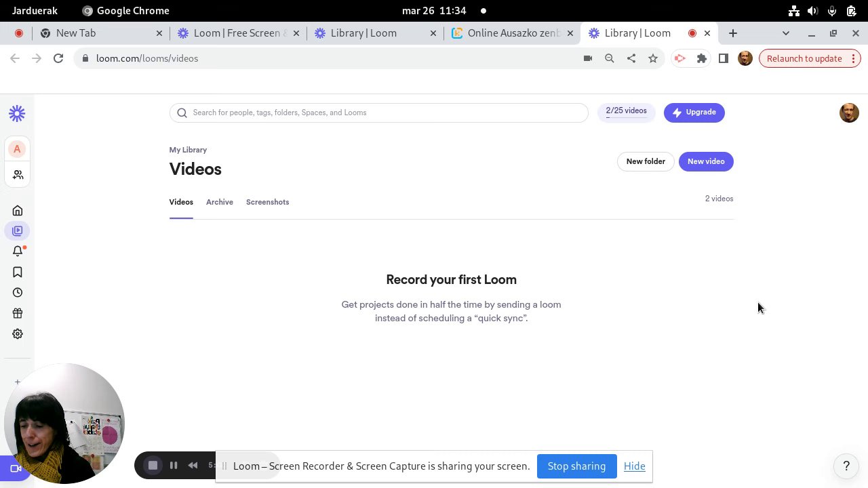Pause the Loom recording
Screen dimensions: 868x488
[174, 466]
